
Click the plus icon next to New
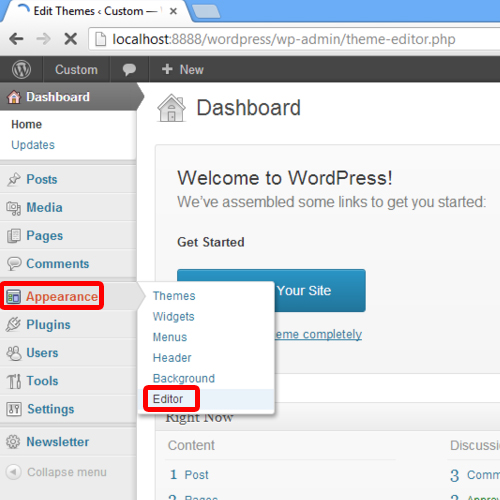tap(167, 69)
